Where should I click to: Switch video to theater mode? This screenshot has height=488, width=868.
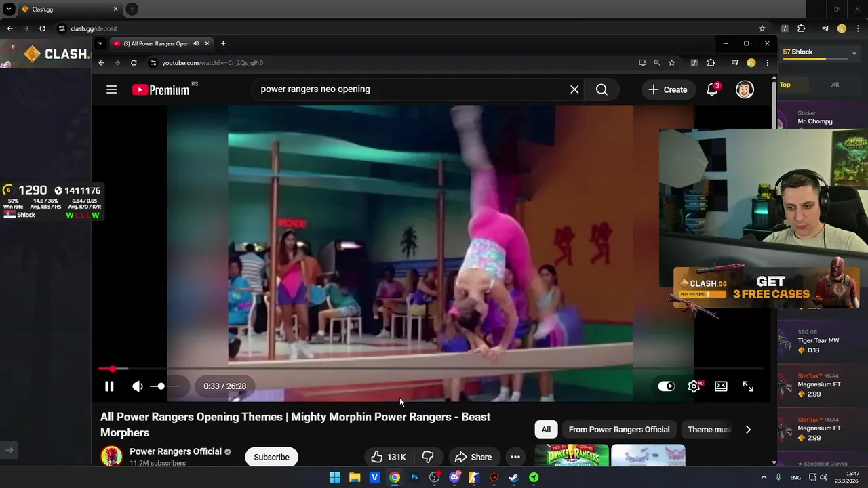pyautogui.click(x=721, y=386)
